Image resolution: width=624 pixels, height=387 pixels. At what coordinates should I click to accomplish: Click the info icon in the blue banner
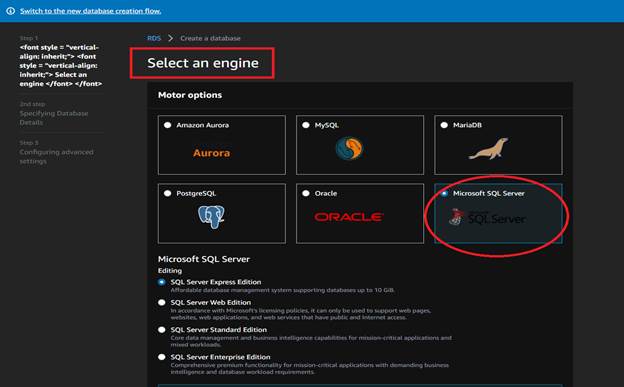pyautogui.click(x=11, y=11)
